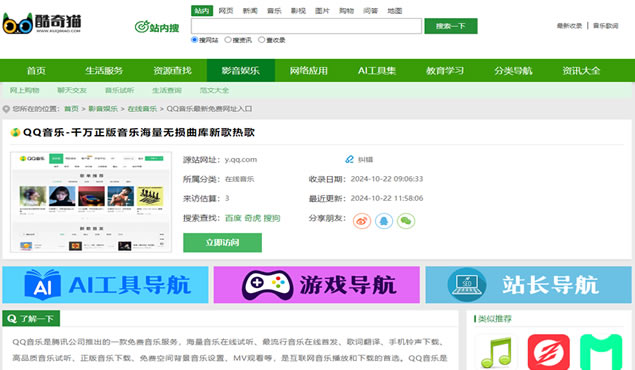This screenshot has height=370, width=635.
Task: Open the 资讯大全 nav menu
Action: [x=581, y=70]
